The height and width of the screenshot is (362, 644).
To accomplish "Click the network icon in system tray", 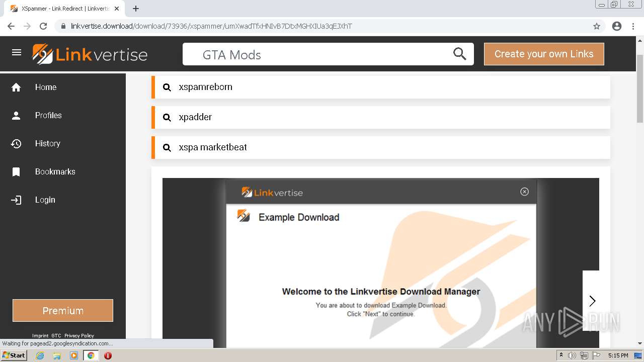I will pos(584,355).
